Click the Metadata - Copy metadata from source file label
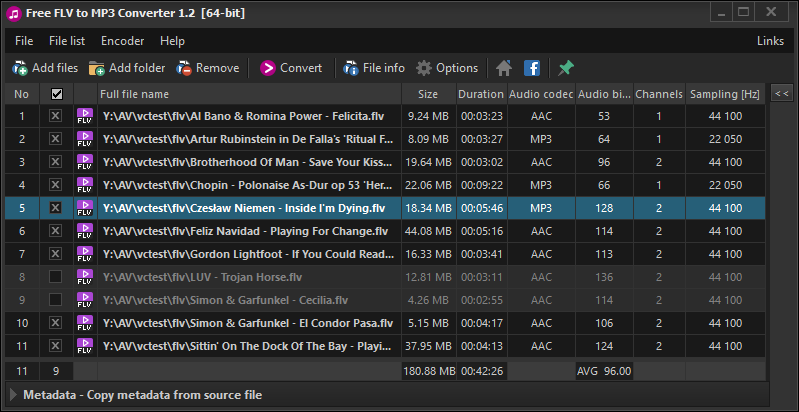Image resolution: width=799 pixels, height=412 pixels. (x=142, y=395)
